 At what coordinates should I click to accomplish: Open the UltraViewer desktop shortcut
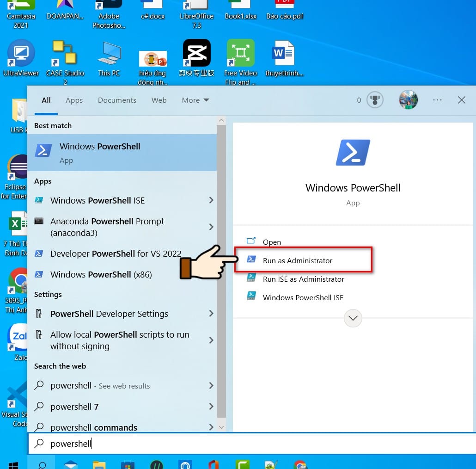(21, 58)
